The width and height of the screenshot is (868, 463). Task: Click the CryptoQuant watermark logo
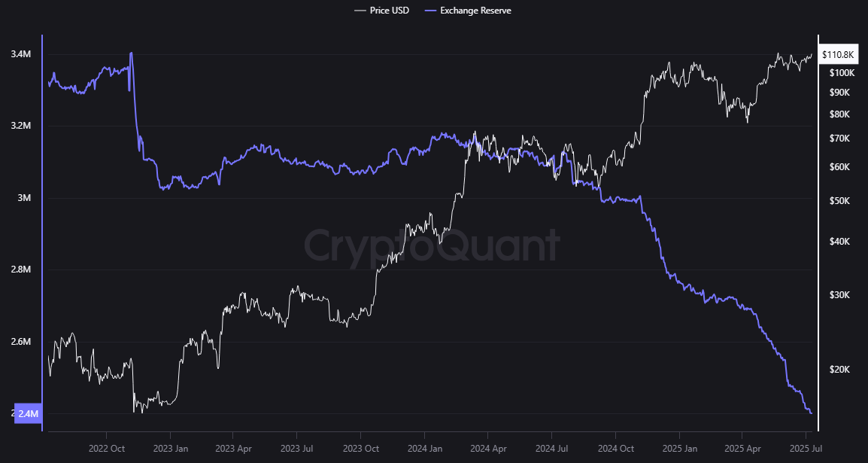coord(432,246)
